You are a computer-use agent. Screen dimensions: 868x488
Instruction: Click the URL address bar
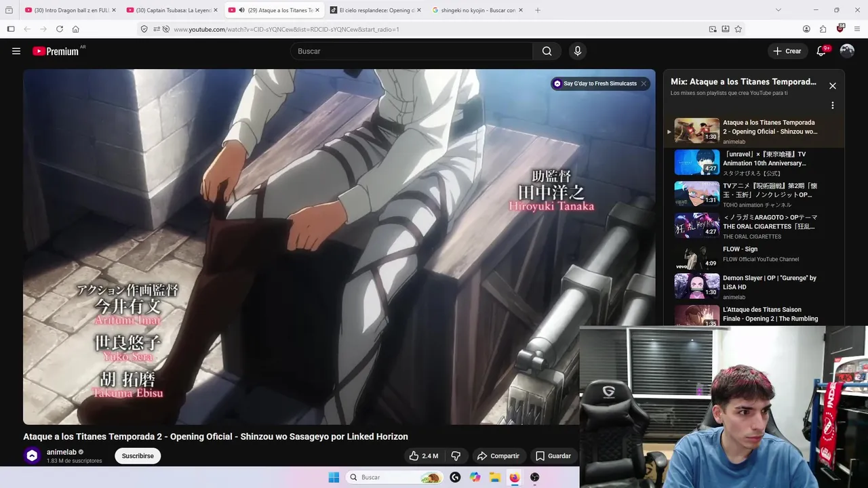click(434, 29)
